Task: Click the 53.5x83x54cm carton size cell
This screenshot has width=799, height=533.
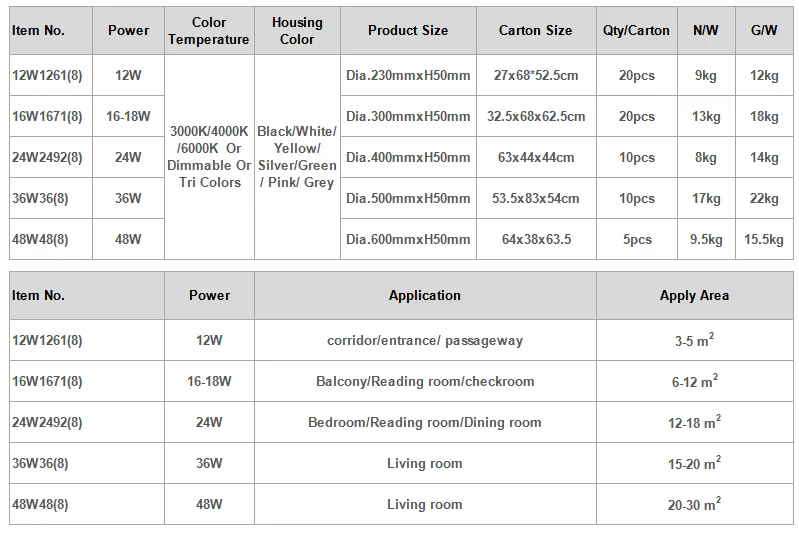Action: [535, 199]
